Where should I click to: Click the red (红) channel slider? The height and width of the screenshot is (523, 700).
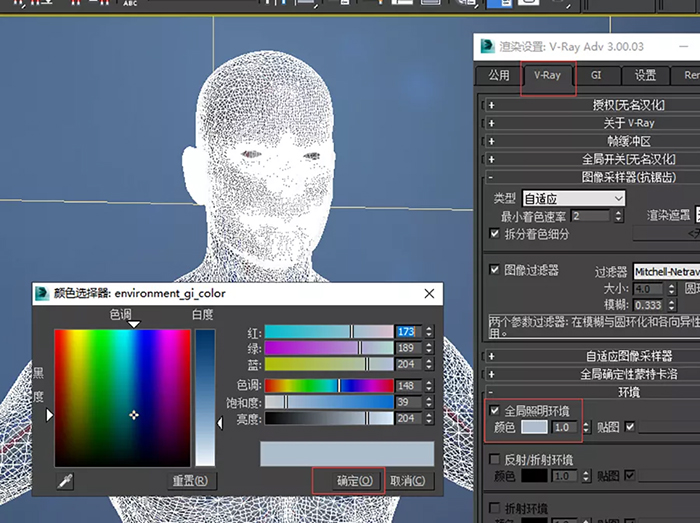click(329, 332)
